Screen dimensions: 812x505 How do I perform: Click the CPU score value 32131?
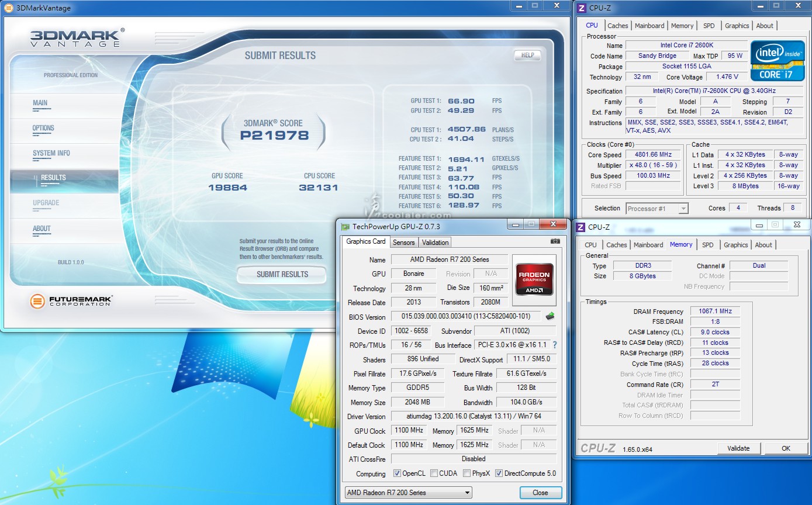[319, 188]
